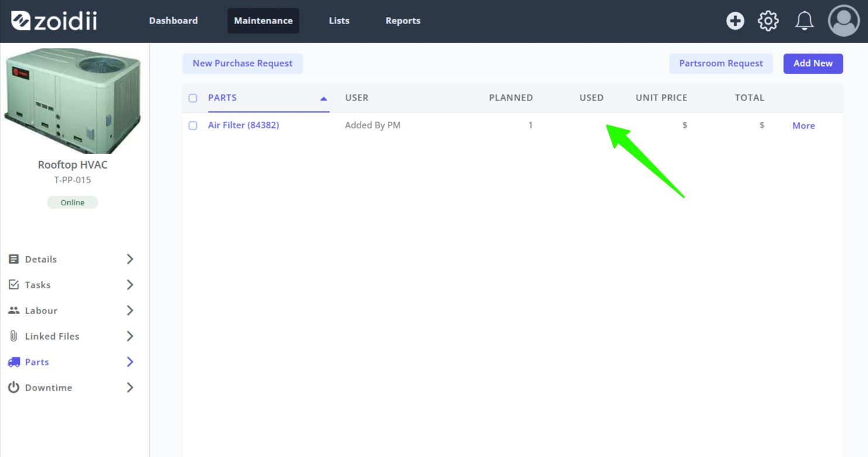This screenshot has height=457, width=868.
Task: Open the Maintenance tab
Action: point(263,21)
